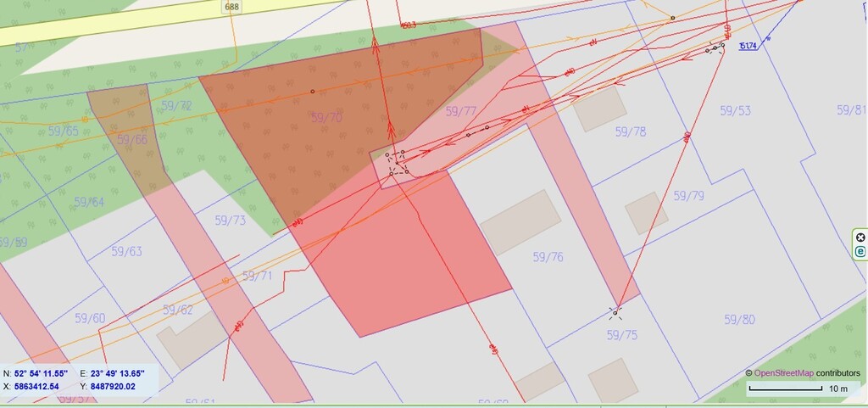868x408 pixels.
Task: Click the teal "e" icon on right edge
Action: (x=860, y=252)
